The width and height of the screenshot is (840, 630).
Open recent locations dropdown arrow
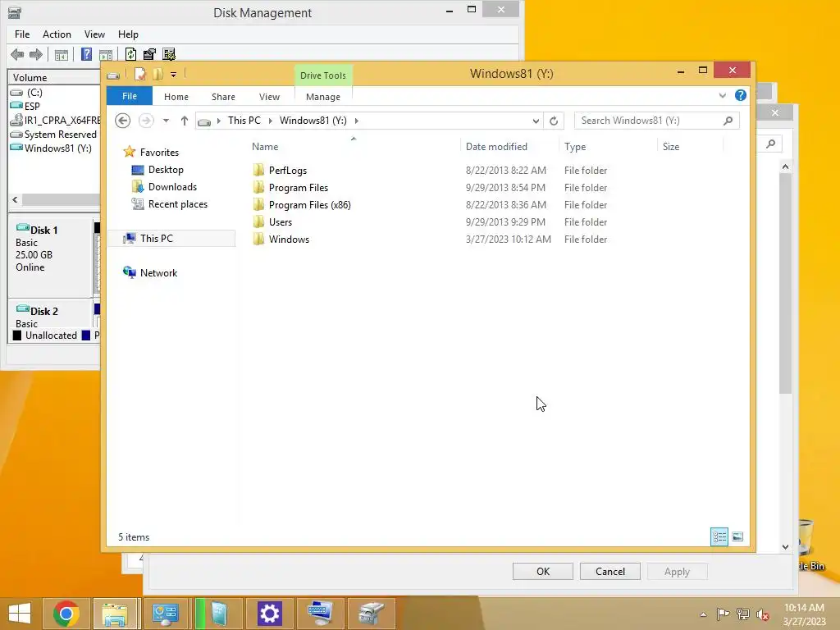[x=166, y=121]
